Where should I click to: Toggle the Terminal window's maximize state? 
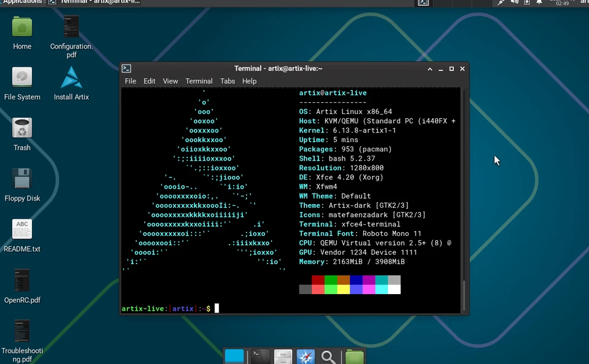coord(451,69)
